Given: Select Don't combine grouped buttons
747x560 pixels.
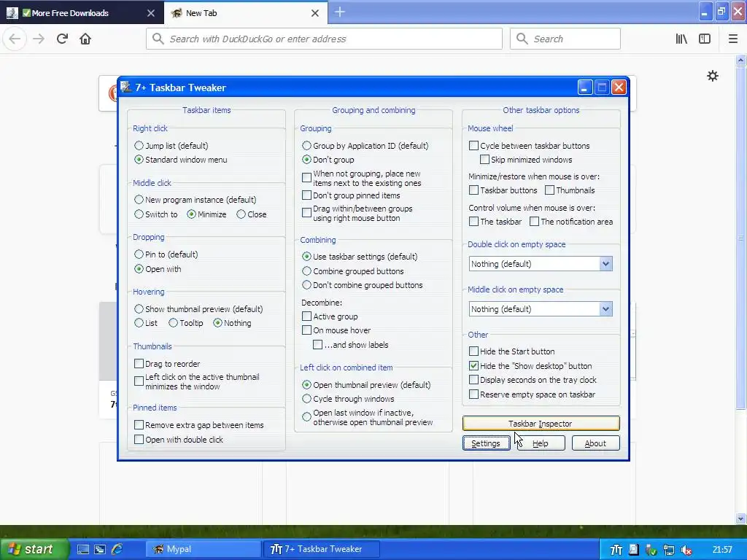Looking at the screenshot, I should [x=363, y=285].
